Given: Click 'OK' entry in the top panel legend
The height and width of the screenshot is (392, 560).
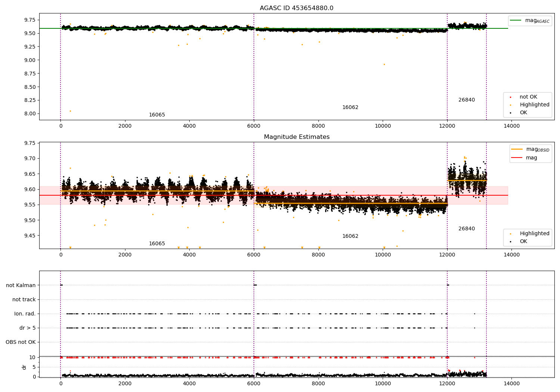Looking at the screenshot, I should click(523, 112).
